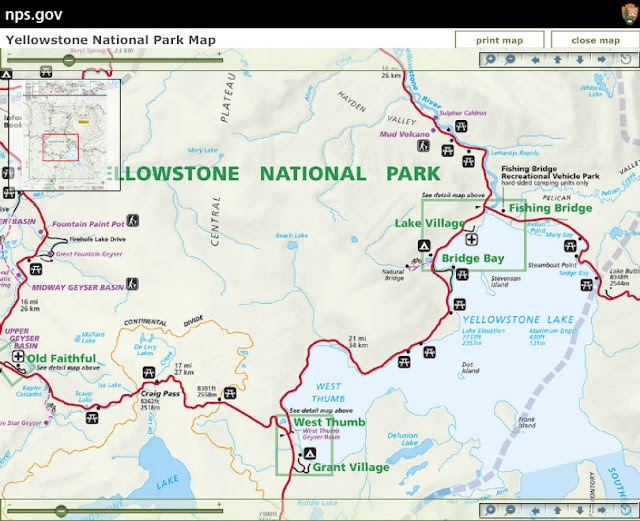Click the Grant Village map label
This screenshot has width=640, height=521.
click(351, 468)
